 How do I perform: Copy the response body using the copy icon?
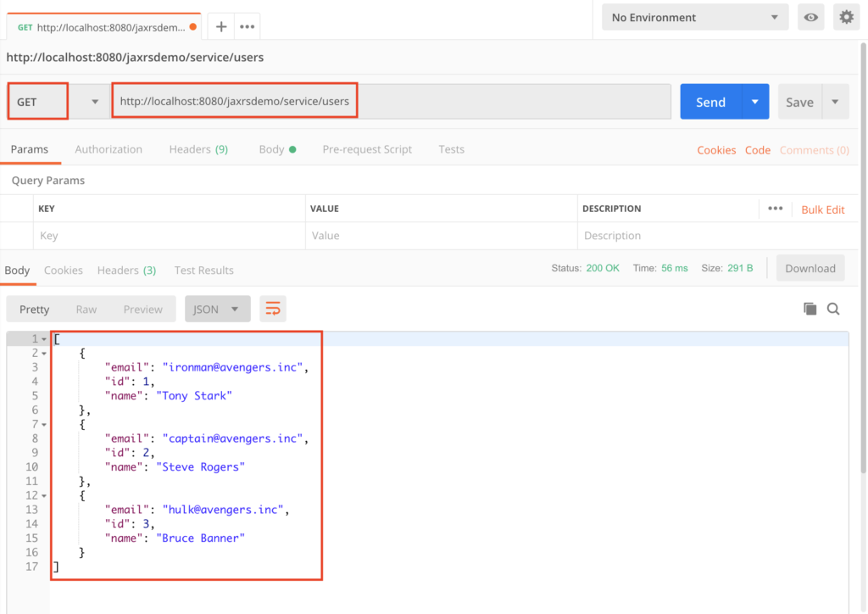click(x=810, y=309)
